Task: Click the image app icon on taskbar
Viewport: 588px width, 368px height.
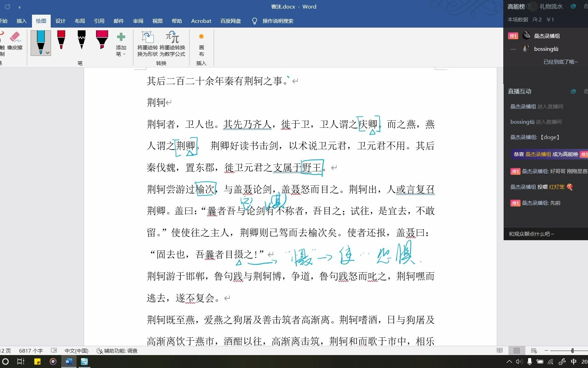Action: (x=84, y=362)
